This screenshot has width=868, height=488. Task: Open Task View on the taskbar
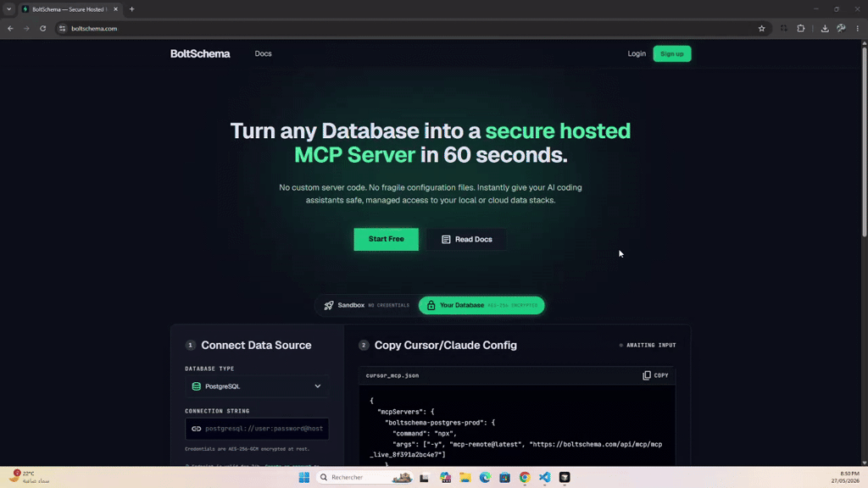coord(424,477)
